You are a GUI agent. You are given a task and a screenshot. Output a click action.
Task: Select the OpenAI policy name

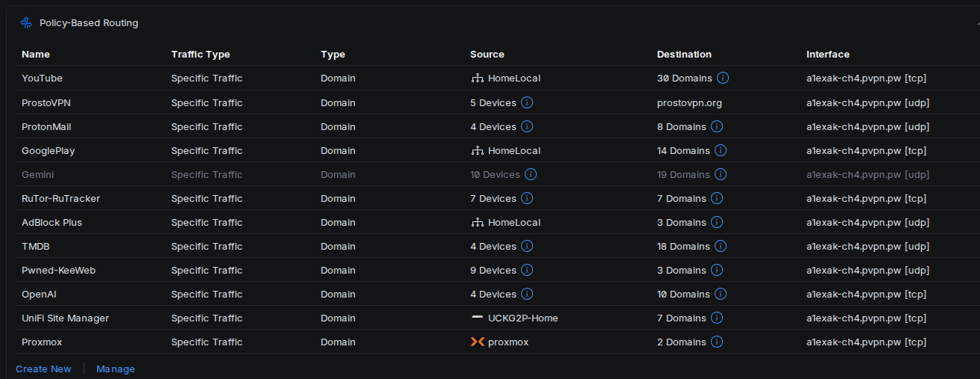[x=39, y=294]
